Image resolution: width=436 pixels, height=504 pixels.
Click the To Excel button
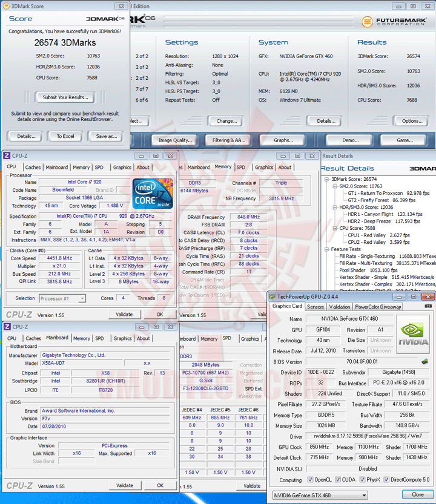click(x=65, y=136)
